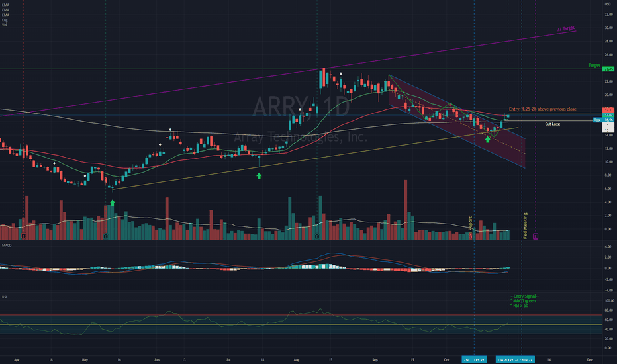Click the purple earnings E marker in November
Viewport: 617px width, 364px height.
tap(536, 236)
